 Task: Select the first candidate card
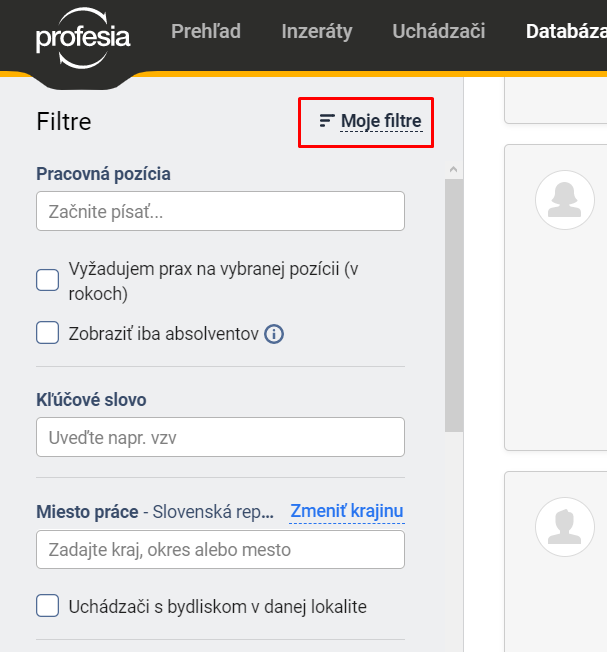(556, 297)
